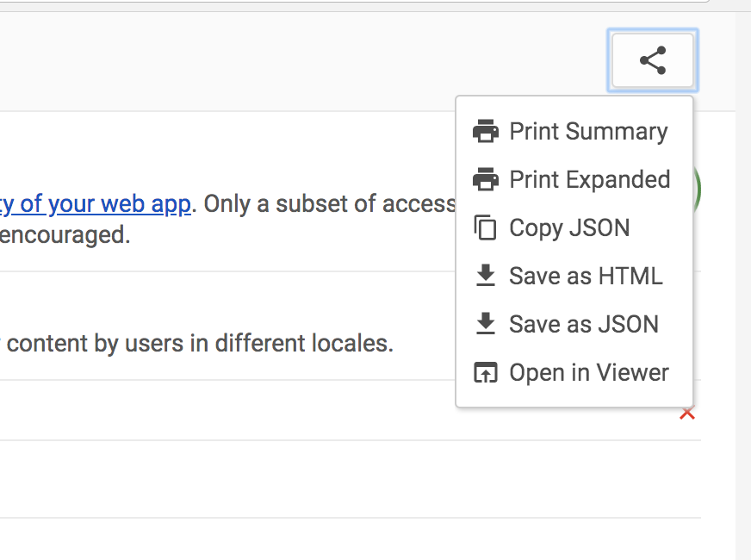Click the printer icon beside Print Summary

tap(486, 132)
